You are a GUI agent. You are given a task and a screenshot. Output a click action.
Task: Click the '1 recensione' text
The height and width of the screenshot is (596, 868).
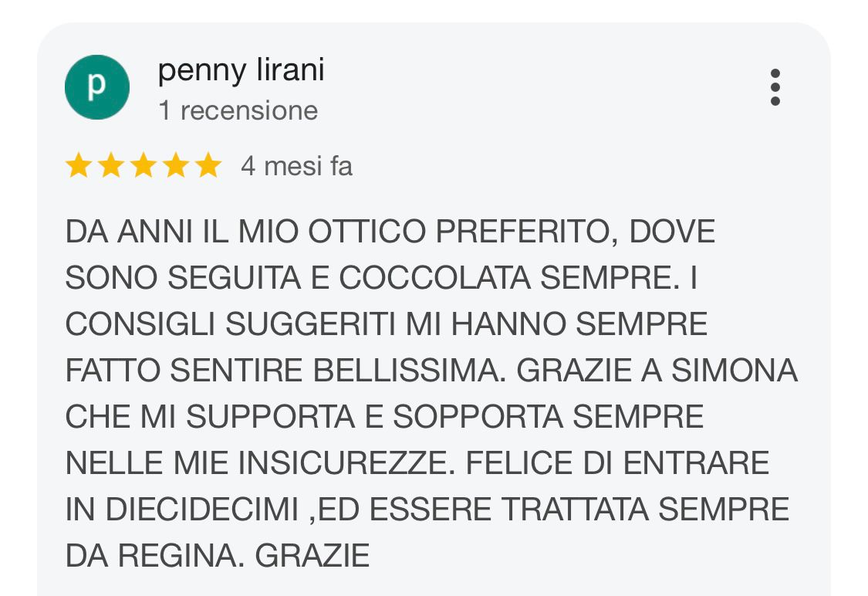coord(238,111)
